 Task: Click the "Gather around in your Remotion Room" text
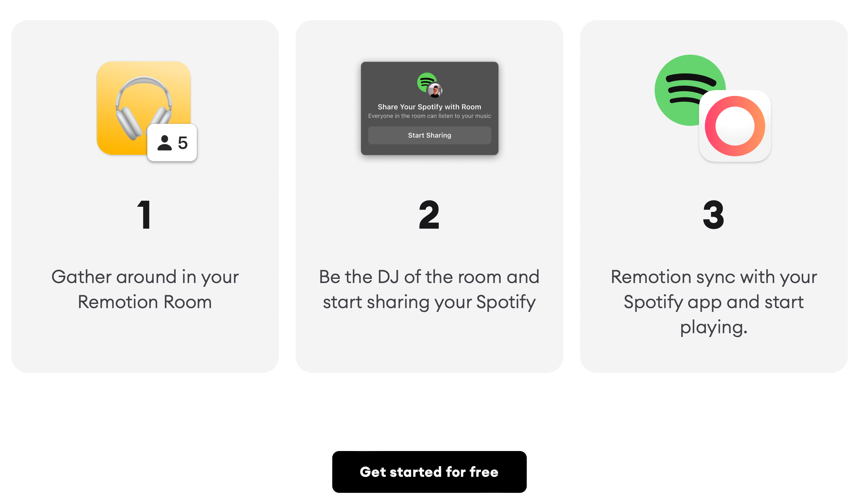point(145,289)
